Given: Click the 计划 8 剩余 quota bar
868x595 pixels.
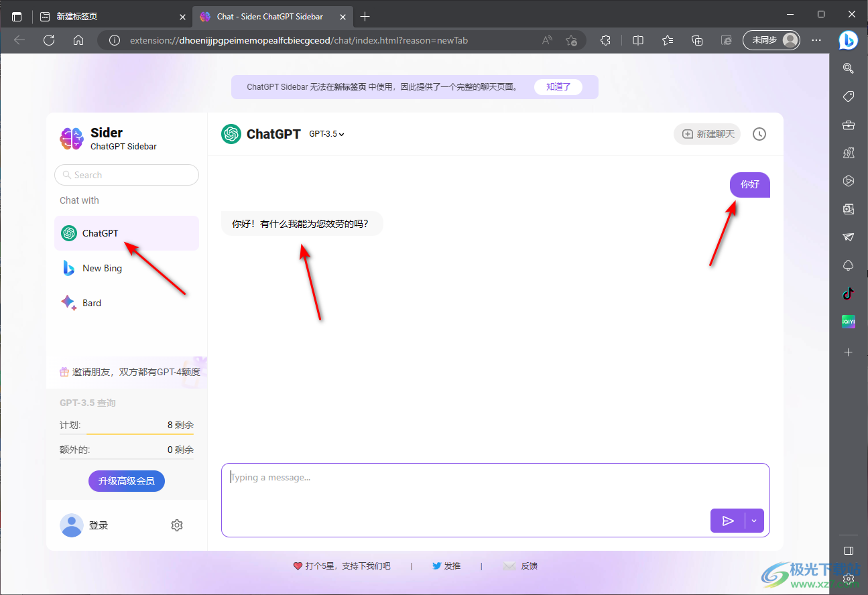Looking at the screenshot, I should tap(127, 426).
